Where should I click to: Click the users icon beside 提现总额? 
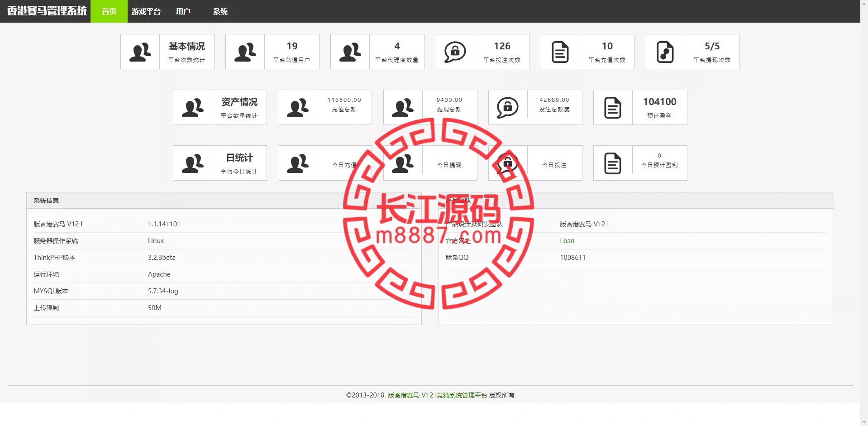(x=403, y=108)
